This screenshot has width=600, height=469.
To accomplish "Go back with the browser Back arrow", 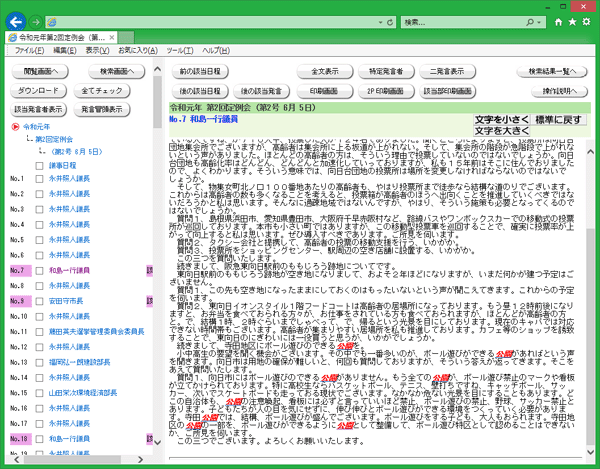I will tap(16, 22).
